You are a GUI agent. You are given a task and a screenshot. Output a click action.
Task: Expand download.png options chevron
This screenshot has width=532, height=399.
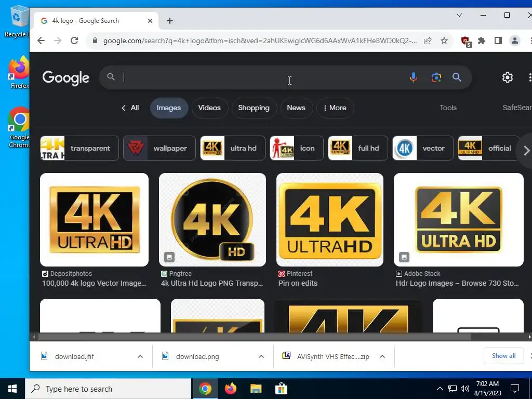[261, 356]
